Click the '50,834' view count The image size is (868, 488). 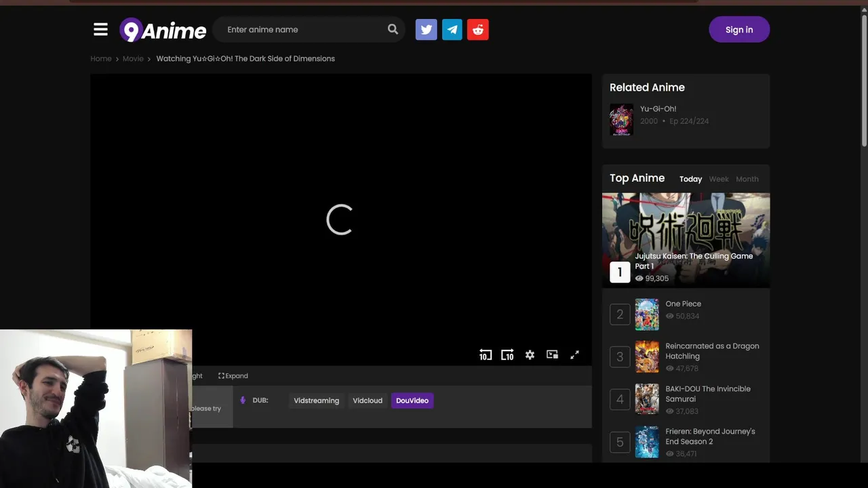pos(687,316)
